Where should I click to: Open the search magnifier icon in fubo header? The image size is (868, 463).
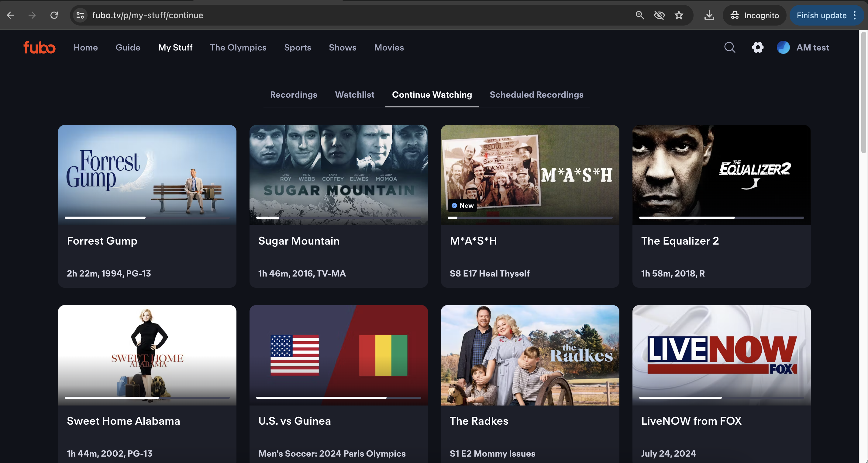click(x=729, y=47)
